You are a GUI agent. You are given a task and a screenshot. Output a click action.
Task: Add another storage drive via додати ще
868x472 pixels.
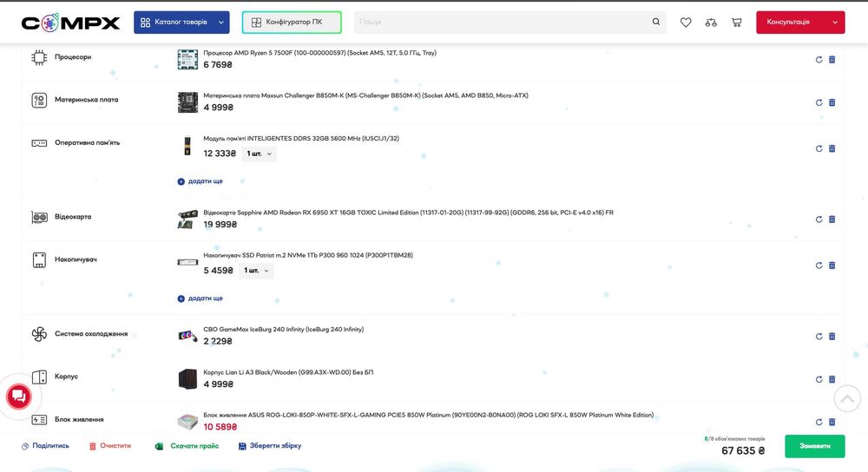pyautogui.click(x=200, y=298)
